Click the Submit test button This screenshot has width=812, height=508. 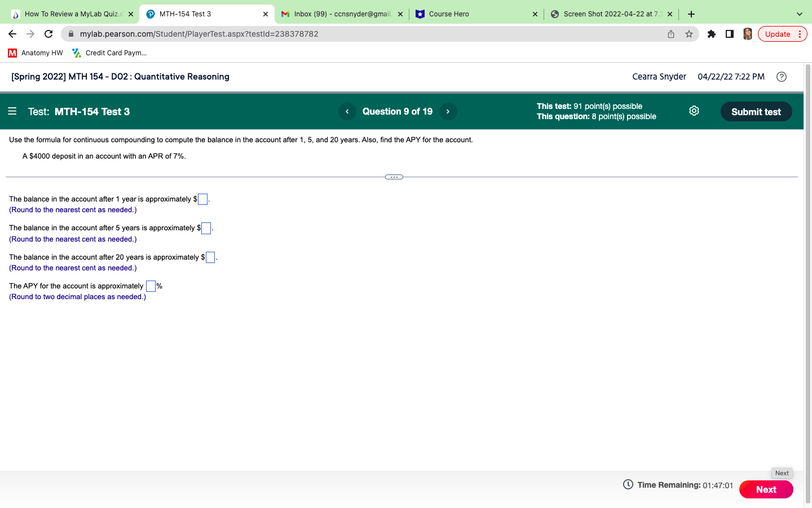point(756,111)
